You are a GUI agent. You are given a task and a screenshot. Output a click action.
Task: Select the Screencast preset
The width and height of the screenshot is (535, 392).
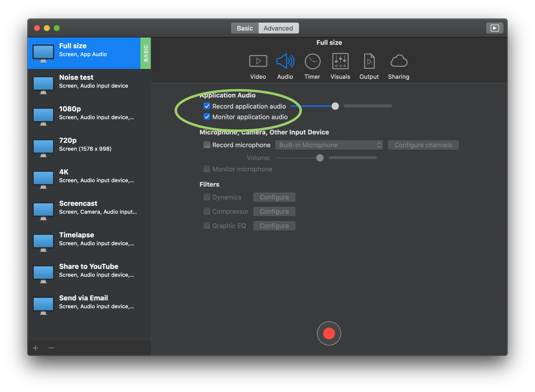89,207
